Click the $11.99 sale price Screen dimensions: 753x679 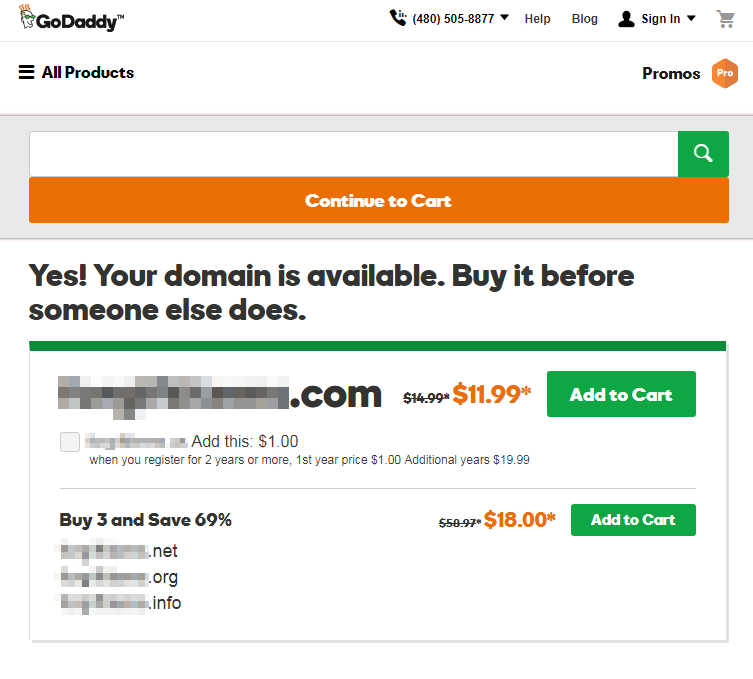491,395
